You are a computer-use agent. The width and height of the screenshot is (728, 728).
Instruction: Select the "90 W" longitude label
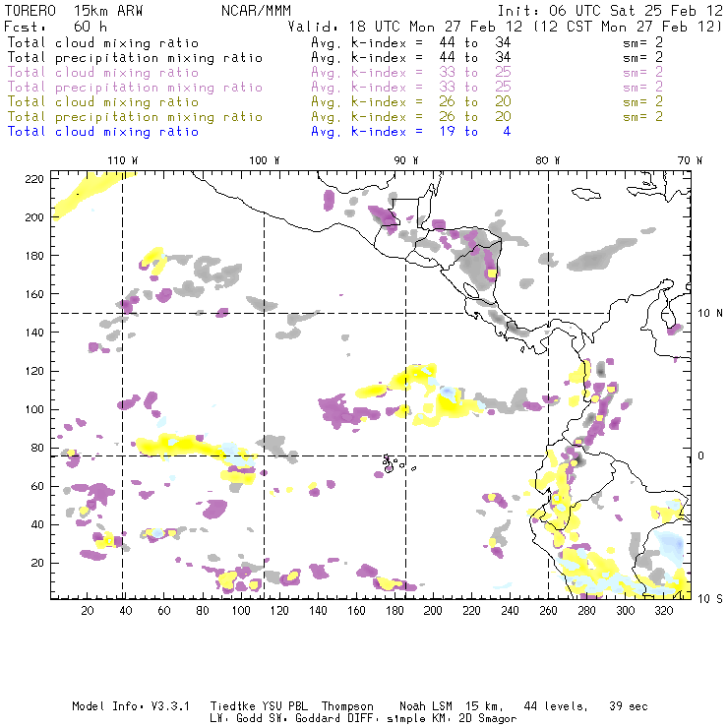point(406,160)
